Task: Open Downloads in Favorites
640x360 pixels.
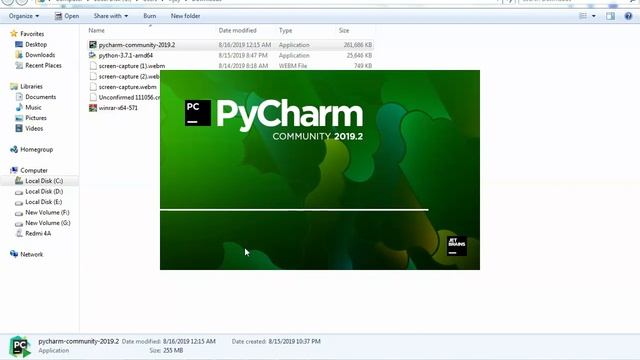Action: (x=40, y=55)
